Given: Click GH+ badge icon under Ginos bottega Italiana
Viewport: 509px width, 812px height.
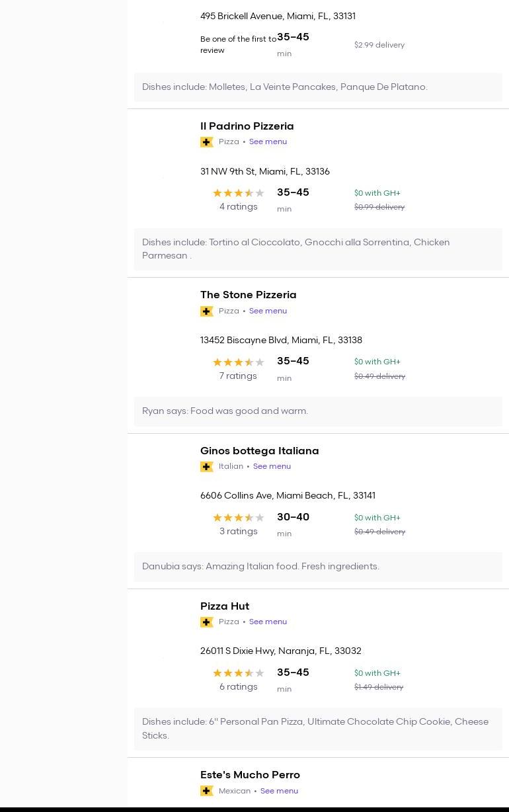Looking at the screenshot, I should tap(206, 467).
